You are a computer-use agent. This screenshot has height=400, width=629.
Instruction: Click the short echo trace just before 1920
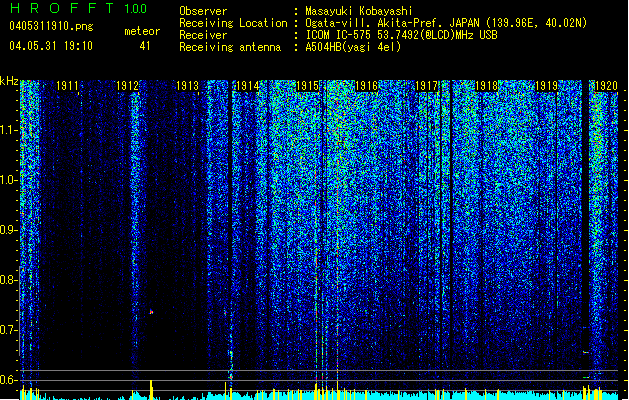pyautogui.click(x=586, y=352)
